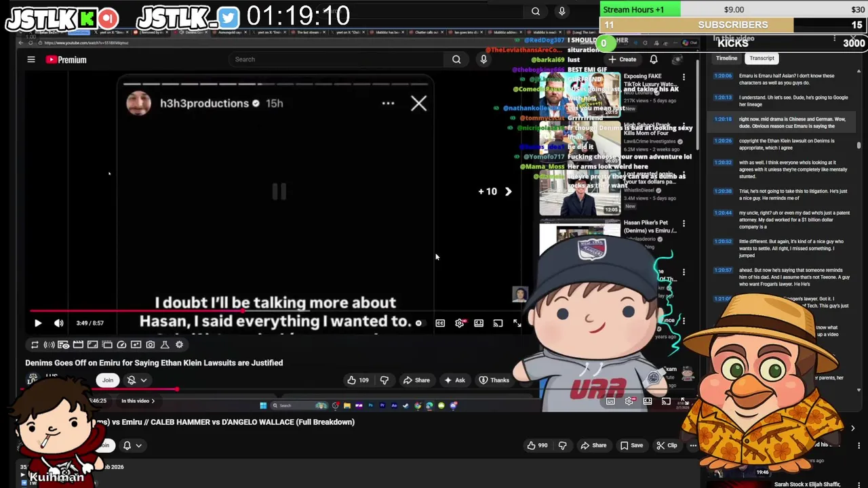Open the extension toolbar gear settings
868x488 pixels.
tap(179, 345)
